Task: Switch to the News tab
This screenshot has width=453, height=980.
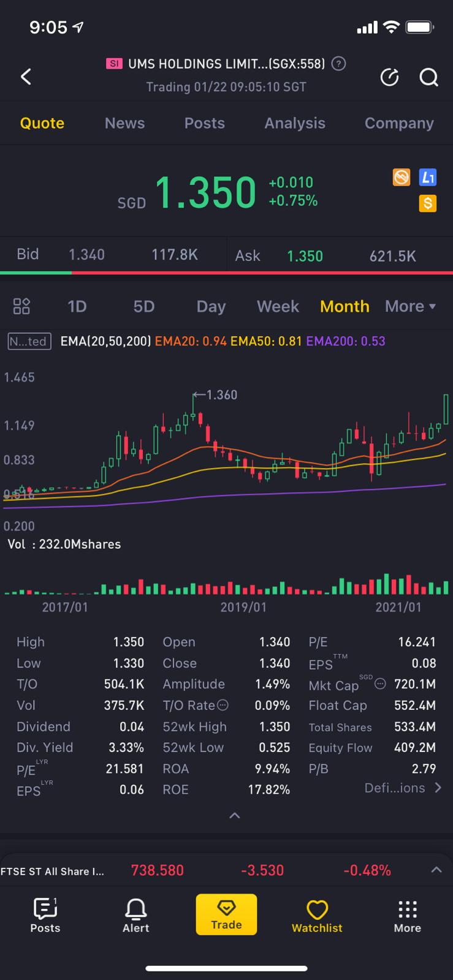Action: click(x=124, y=123)
